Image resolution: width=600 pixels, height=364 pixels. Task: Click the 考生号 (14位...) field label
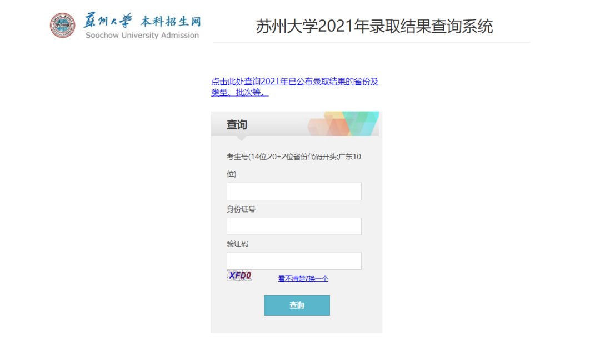point(293,157)
